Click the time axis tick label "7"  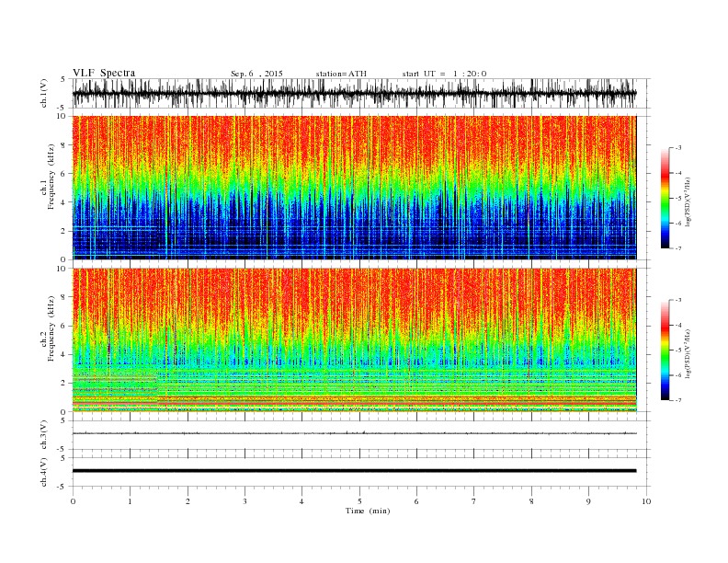coord(474,501)
